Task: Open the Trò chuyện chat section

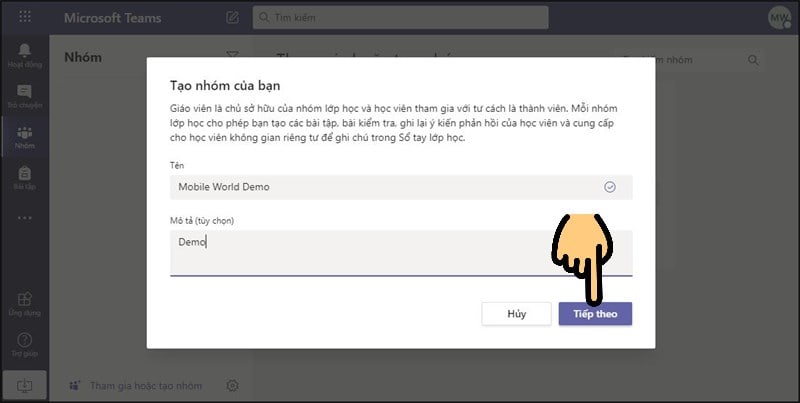Action: [24, 96]
